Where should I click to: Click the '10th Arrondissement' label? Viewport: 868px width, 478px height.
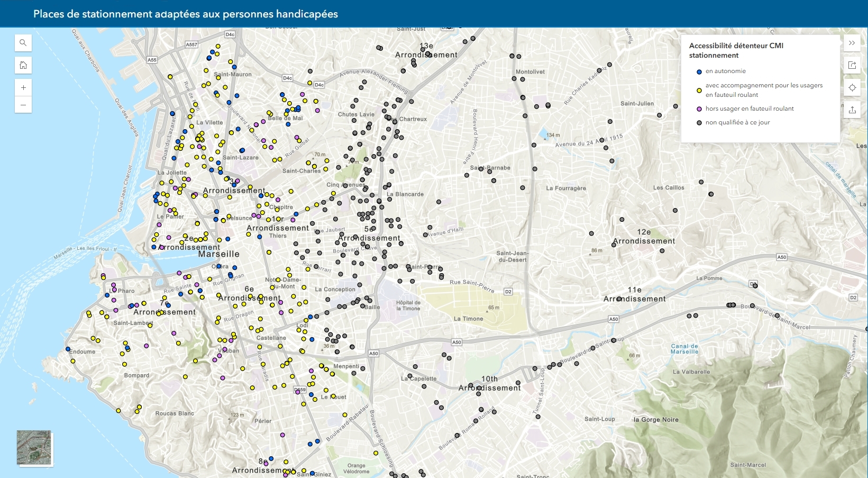490,383
